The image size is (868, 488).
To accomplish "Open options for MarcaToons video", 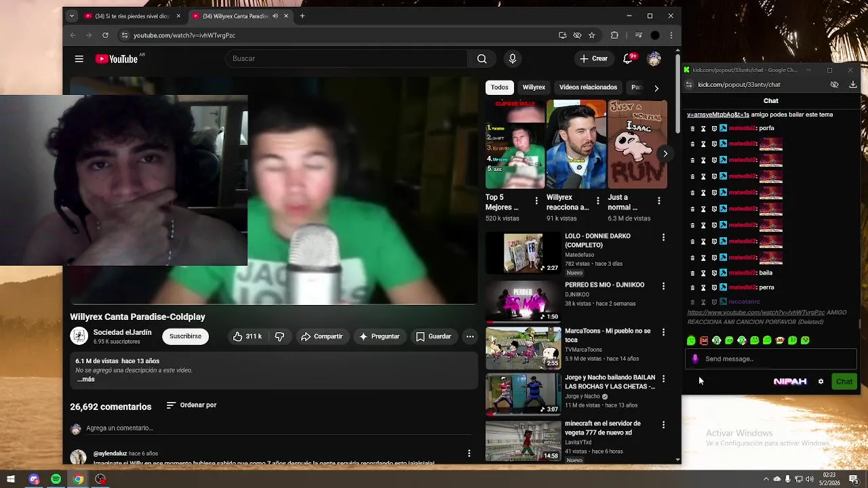I will coord(663,332).
